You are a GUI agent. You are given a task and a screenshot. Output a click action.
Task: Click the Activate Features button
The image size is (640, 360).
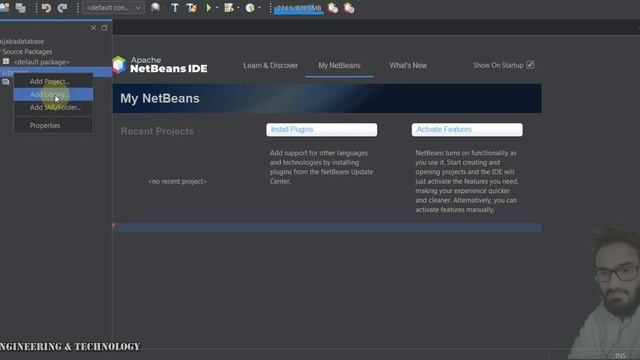click(467, 129)
